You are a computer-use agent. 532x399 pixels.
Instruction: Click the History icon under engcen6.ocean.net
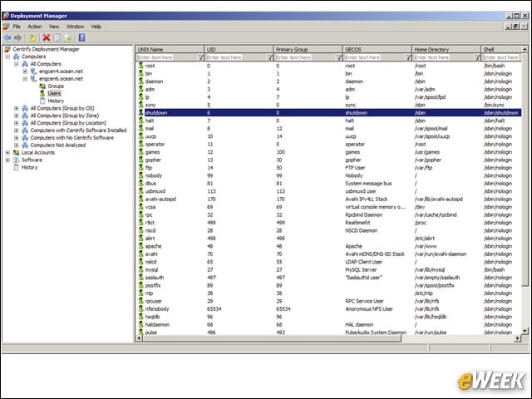tap(42, 101)
